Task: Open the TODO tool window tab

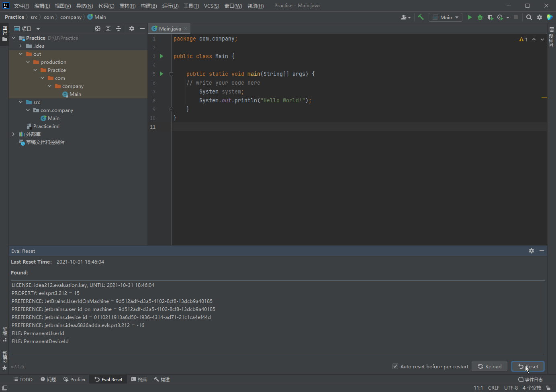Action: click(23, 379)
